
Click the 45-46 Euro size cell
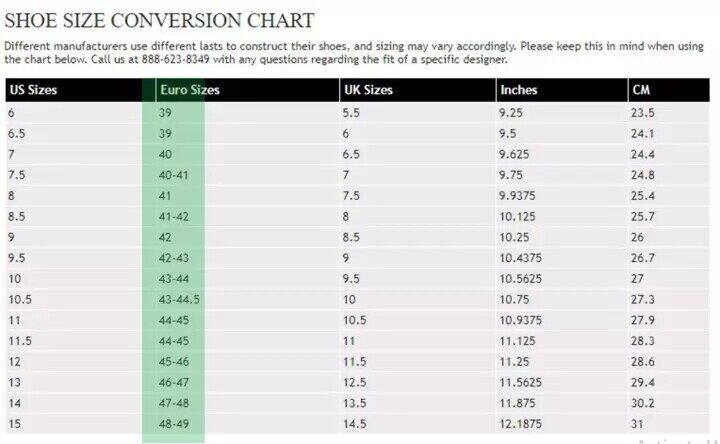(x=174, y=361)
